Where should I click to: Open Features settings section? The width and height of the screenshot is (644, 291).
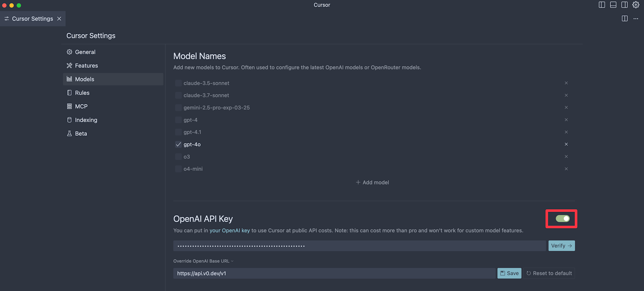[x=113, y=65]
